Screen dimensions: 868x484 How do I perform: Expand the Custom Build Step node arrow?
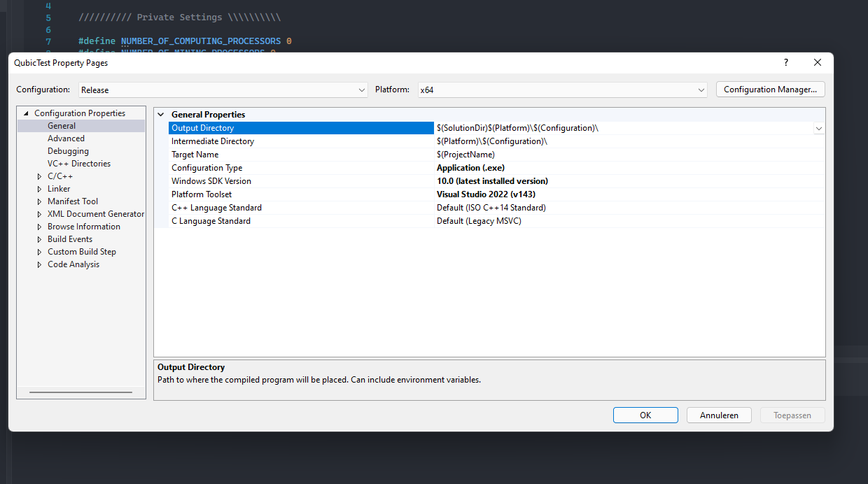point(40,252)
